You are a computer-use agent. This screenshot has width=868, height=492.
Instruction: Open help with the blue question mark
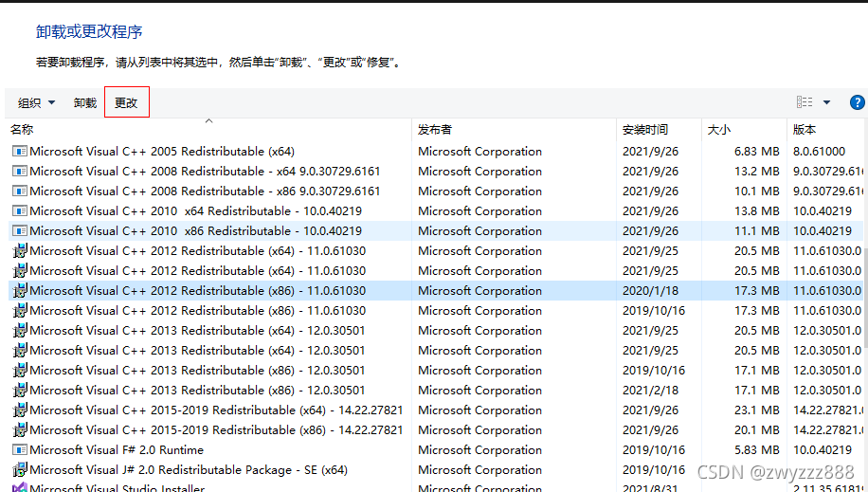pyautogui.click(x=857, y=102)
